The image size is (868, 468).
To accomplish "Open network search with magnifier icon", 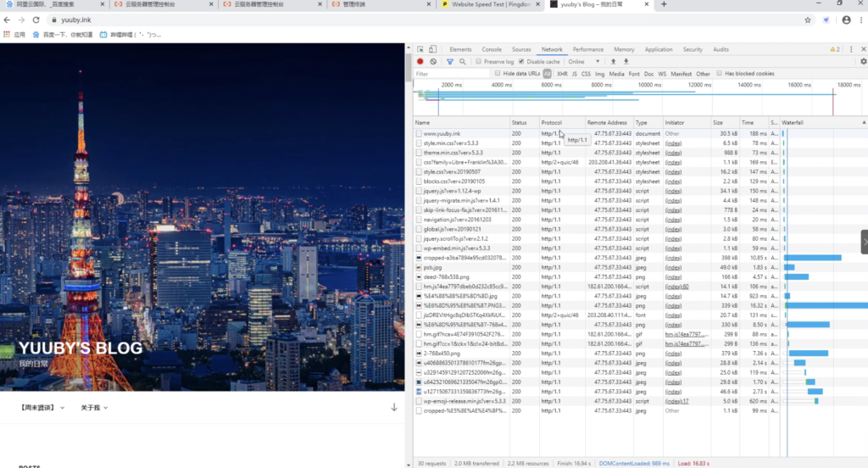I will click(463, 62).
